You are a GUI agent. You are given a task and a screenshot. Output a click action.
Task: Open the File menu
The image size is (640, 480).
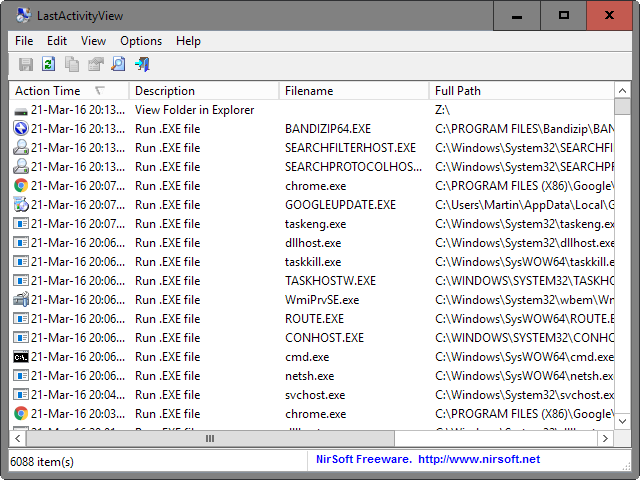(24, 41)
